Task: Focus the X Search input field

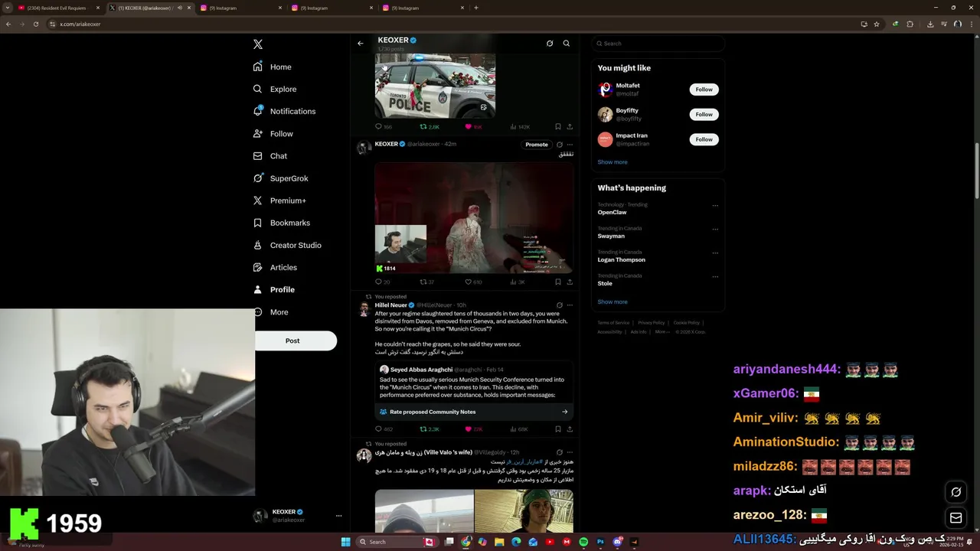Action: [658, 44]
